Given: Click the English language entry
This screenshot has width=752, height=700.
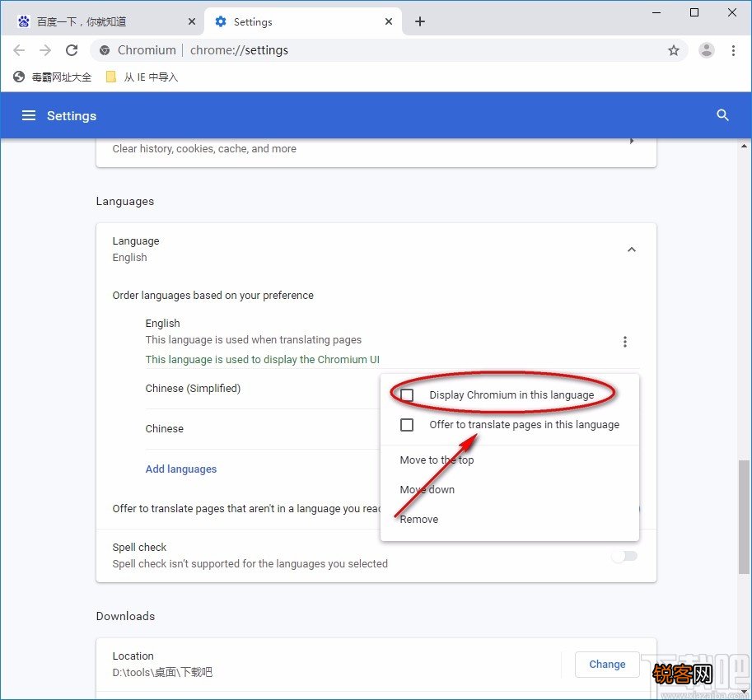Looking at the screenshot, I should pos(162,323).
